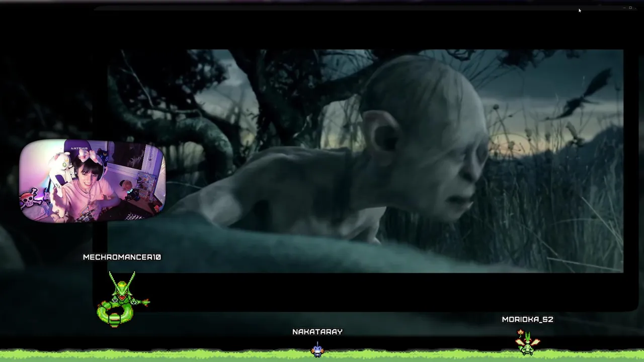This screenshot has width=644, height=362.
Task: Select the streamer webcam overlay
Action: 93,180
